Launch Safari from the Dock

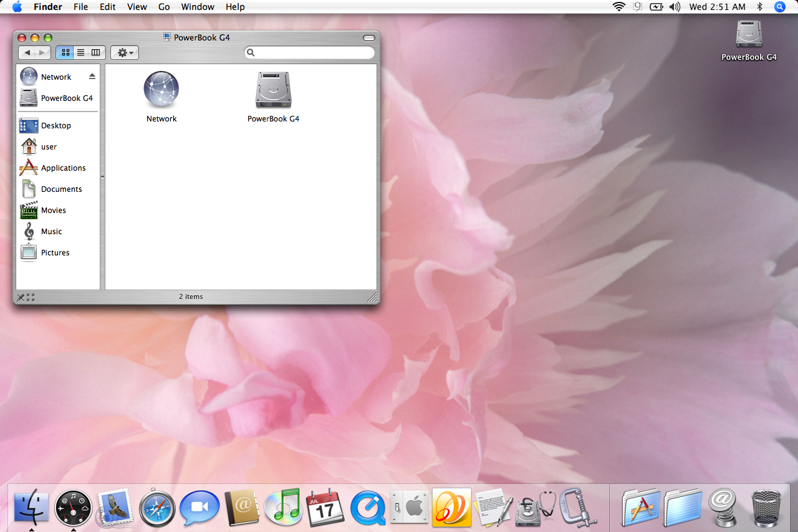point(157,508)
